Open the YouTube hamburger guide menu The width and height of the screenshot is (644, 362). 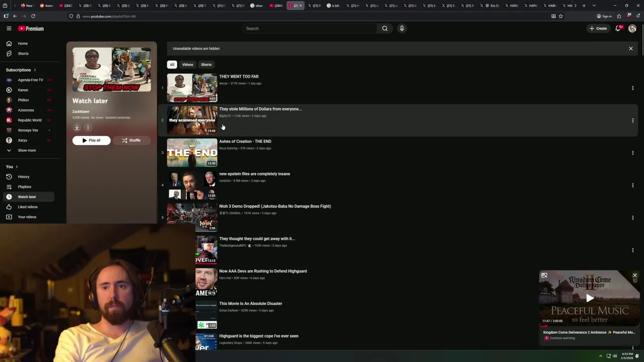pos(9,29)
